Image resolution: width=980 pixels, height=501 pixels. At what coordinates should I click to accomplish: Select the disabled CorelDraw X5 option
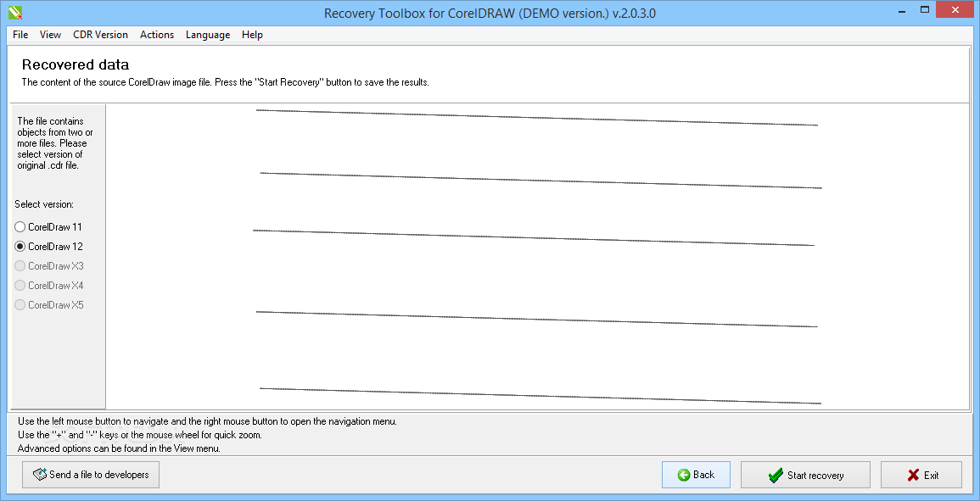[48, 305]
